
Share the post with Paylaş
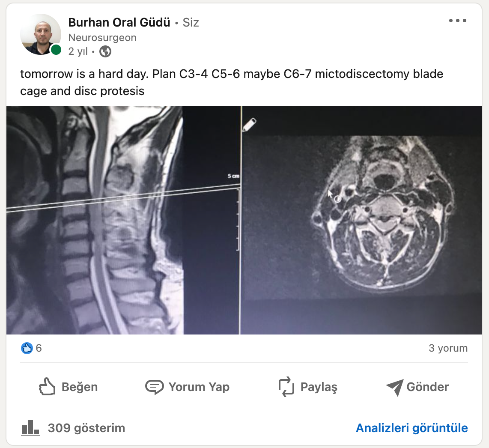(x=308, y=387)
